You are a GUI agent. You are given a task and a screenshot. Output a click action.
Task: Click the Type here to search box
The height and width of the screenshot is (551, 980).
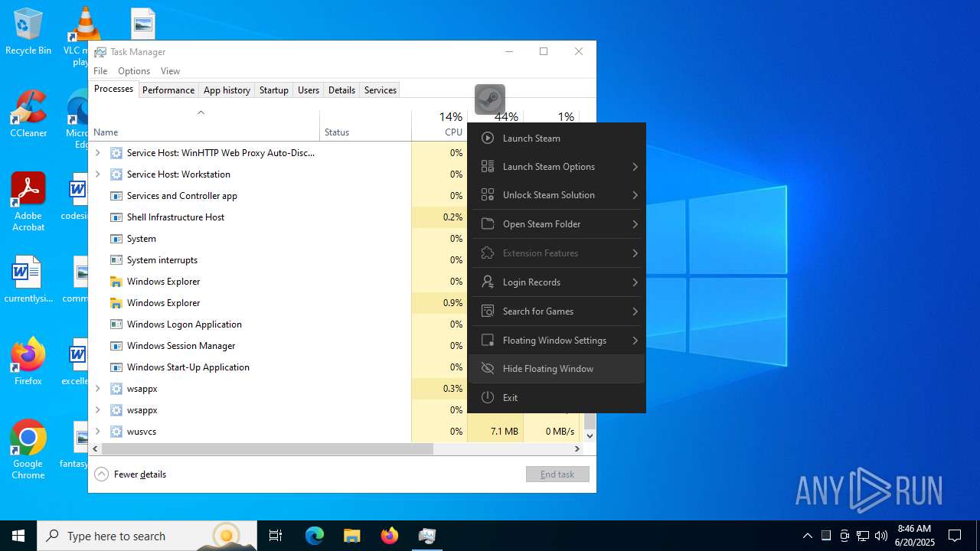tap(147, 536)
